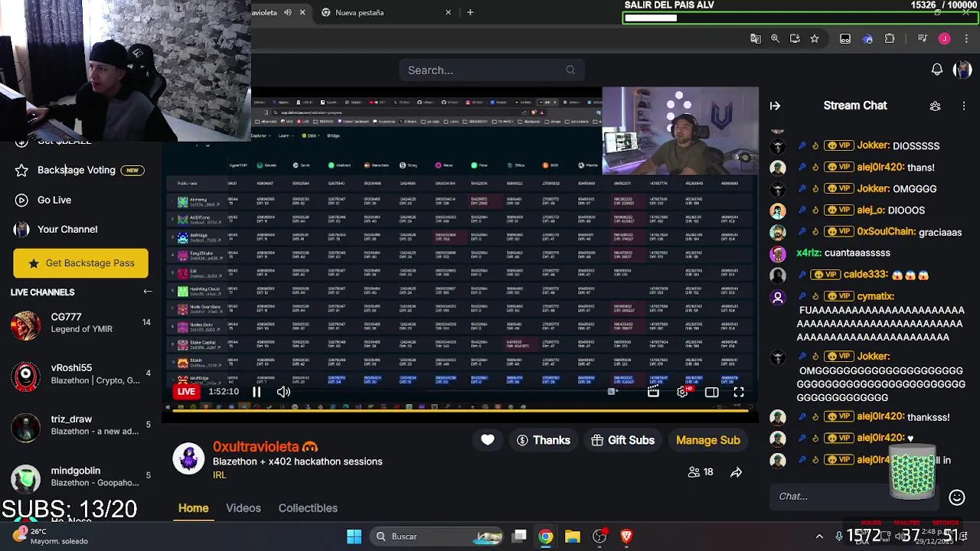
Task: Open File Explorer from the taskbar
Action: [573, 536]
